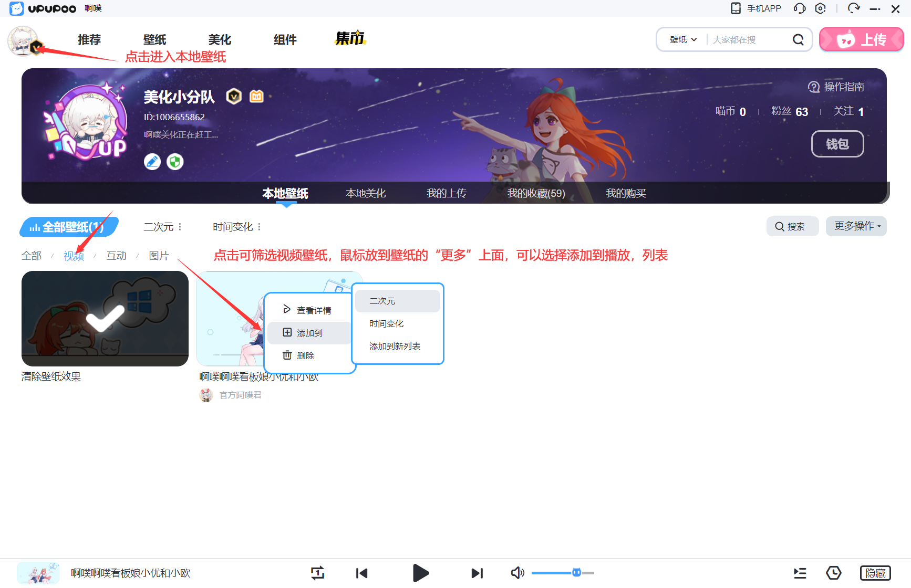Click the search magnifier icon
911x588 pixels.
[798, 40]
